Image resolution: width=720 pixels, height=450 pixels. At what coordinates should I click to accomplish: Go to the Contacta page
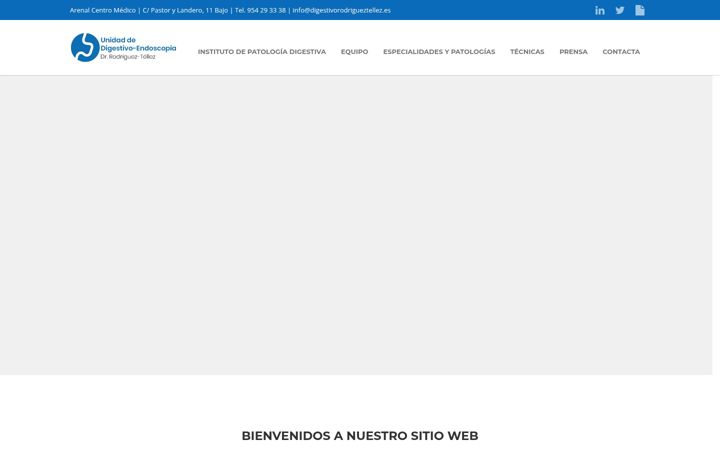coord(621,52)
